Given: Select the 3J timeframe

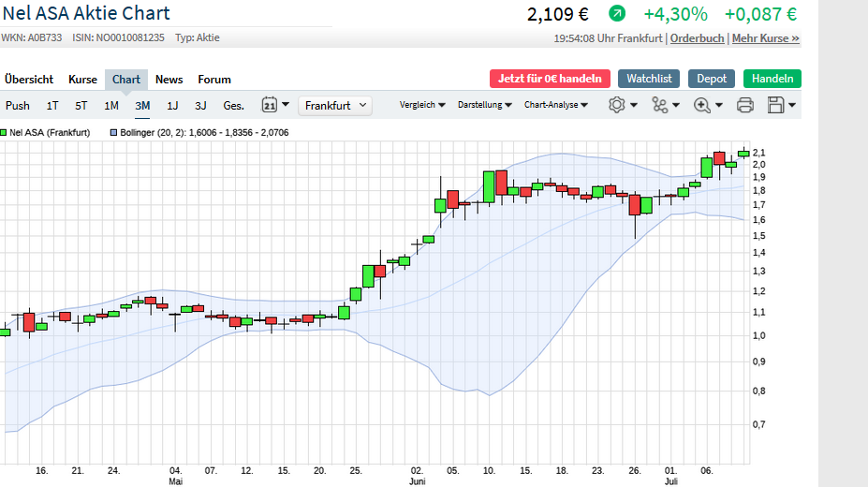Looking at the screenshot, I should [200, 105].
